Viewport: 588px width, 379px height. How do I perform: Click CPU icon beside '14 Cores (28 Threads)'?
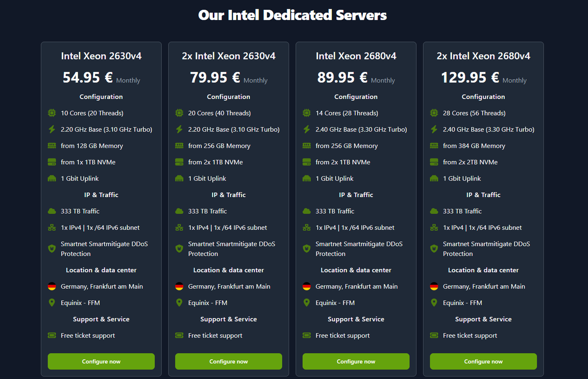tap(306, 113)
